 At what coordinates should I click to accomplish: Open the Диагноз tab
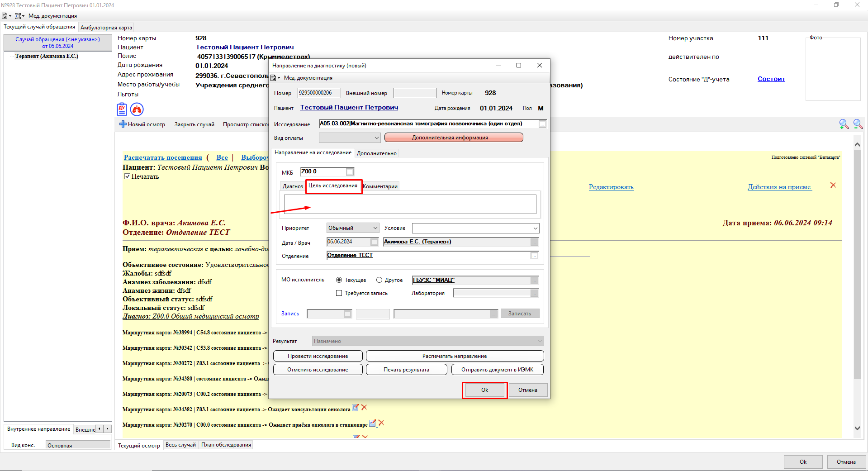coord(293,186)
